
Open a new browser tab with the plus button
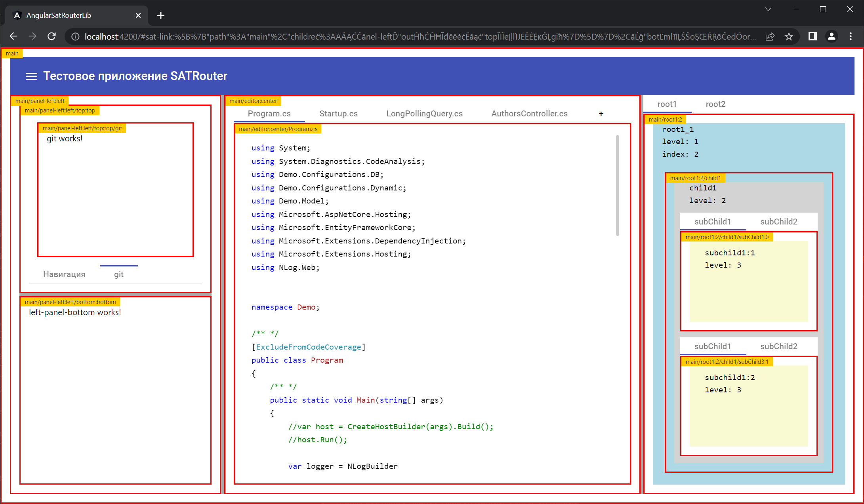[x=160, y=15]
